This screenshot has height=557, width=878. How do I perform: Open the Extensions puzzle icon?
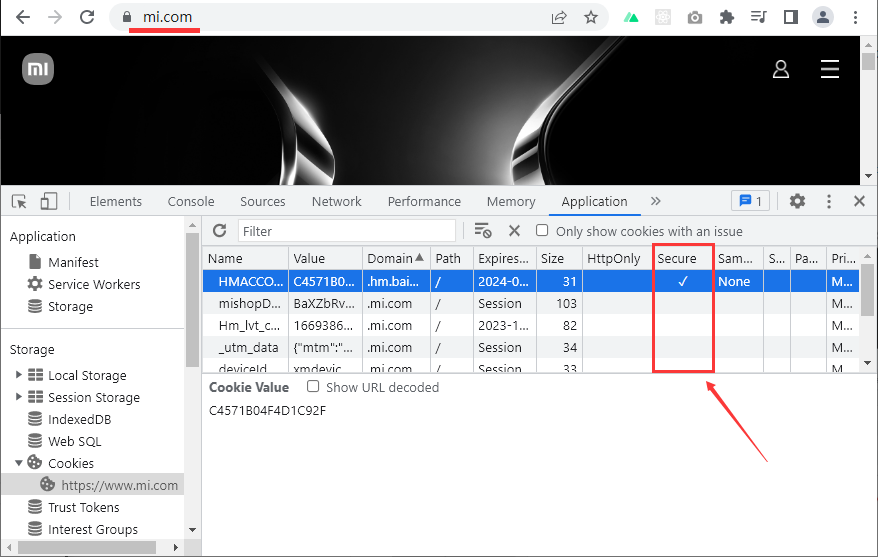pyautogui.click(x=727, y=17)
